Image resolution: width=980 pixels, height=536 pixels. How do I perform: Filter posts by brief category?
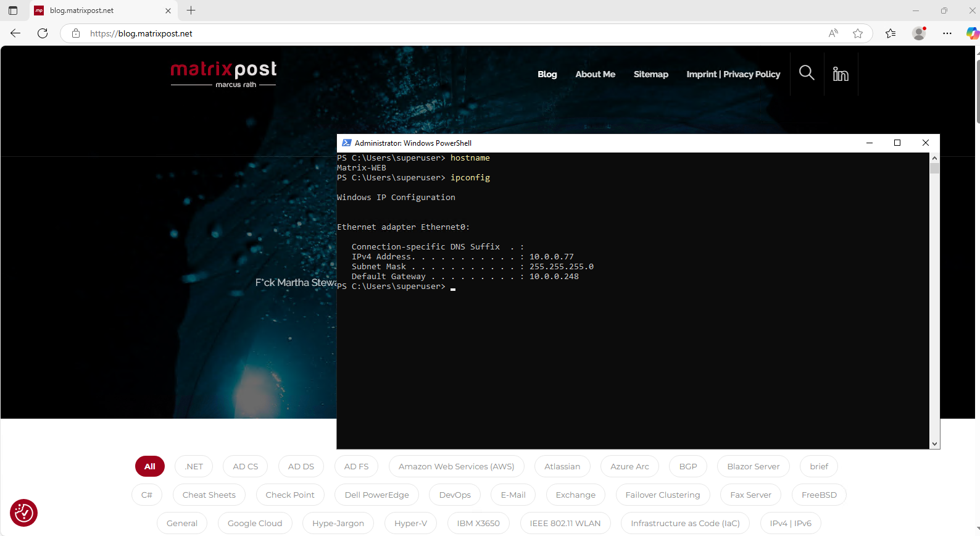(819, 466)
